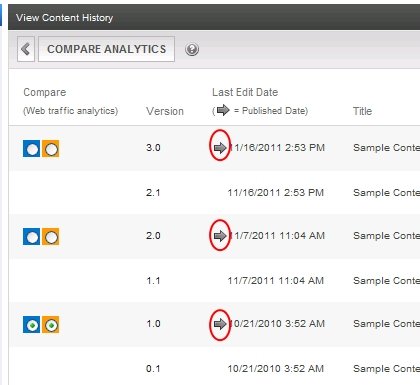Open version 0.1 dated 10/21/2010

(214, 368)
